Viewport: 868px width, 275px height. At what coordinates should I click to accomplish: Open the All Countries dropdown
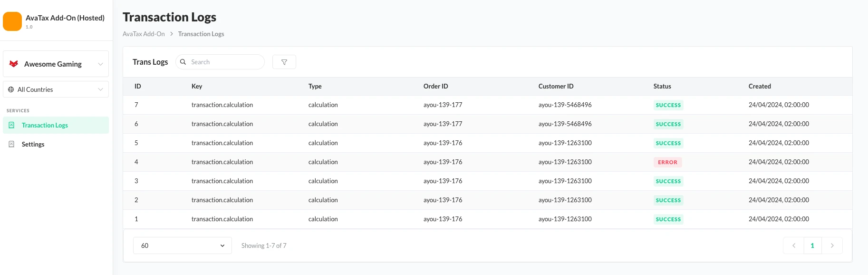(100, 89)
